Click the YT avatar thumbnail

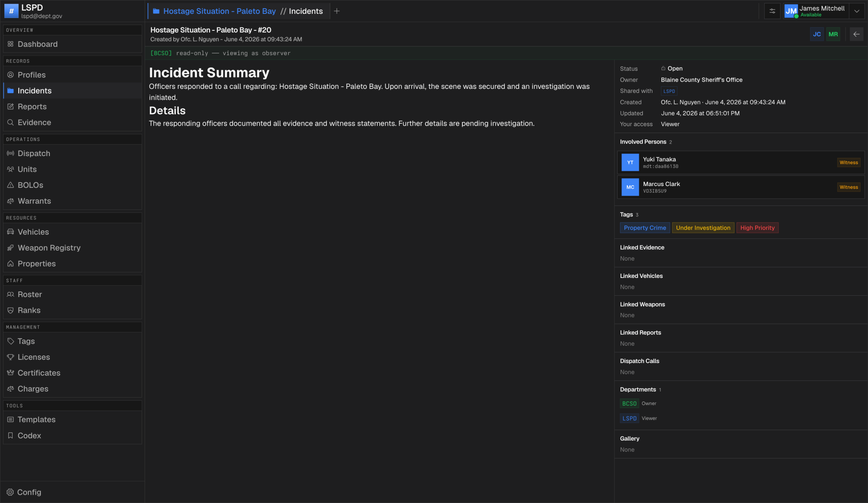click(630, 163)
